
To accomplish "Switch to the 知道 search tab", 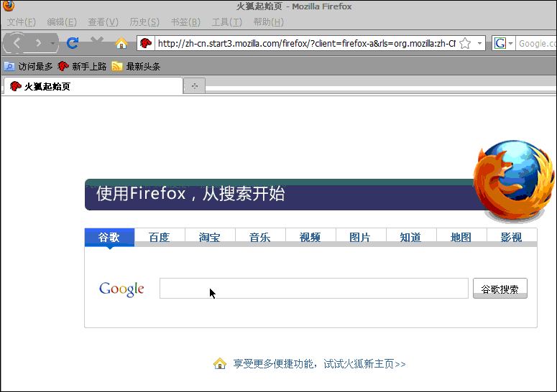I will click(411, 237).
